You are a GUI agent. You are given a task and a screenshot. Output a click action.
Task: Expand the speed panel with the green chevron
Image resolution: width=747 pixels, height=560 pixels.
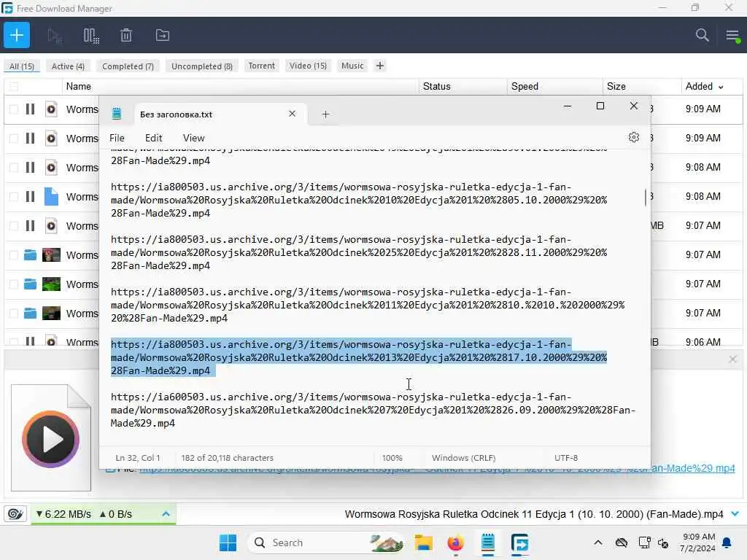tap(166, 514)
